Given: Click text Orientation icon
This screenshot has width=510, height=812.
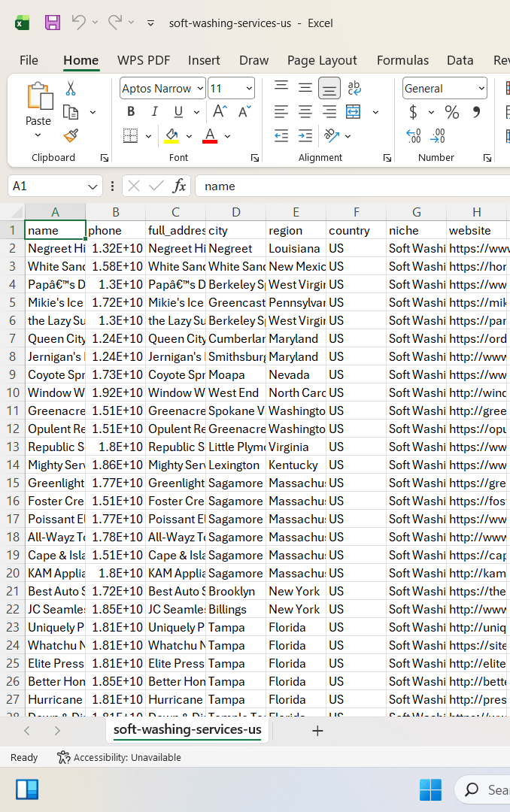Looking at the screenshot, I should coord(332,135).
